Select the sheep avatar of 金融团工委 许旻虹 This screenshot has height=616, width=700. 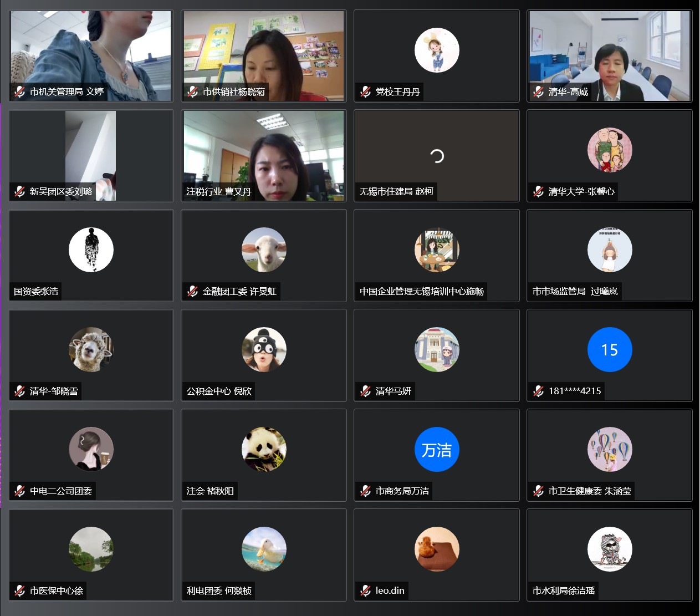(x=264, y=250)
